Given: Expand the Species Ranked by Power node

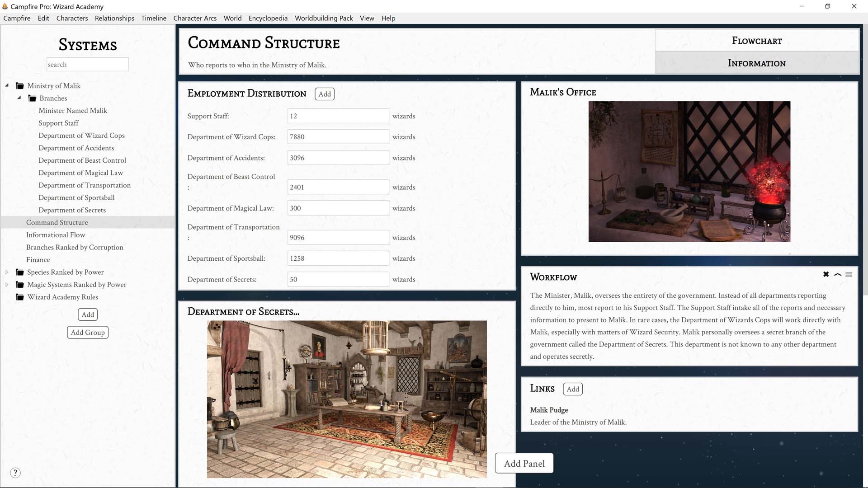Looking at the screenshot, I should coord(7,272).
